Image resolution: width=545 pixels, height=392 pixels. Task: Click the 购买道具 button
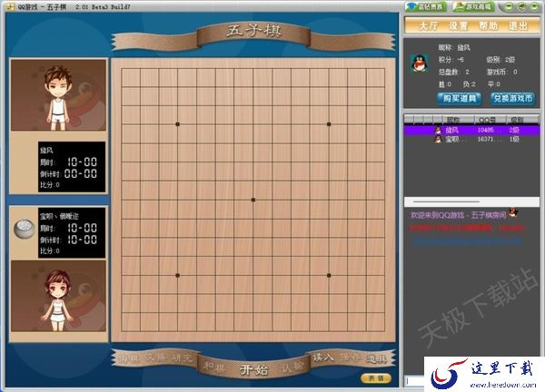point(459,98)
